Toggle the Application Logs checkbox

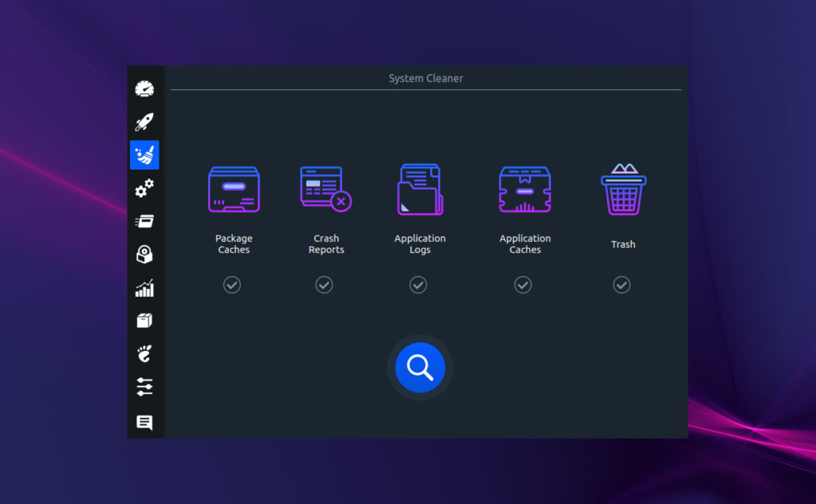(418, 284)
